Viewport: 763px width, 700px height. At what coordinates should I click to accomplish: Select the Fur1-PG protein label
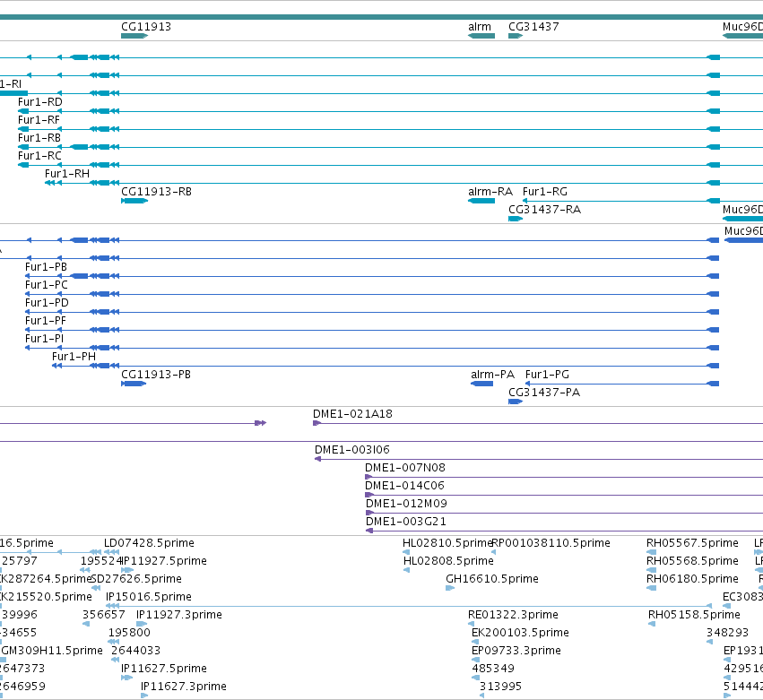click(x=547, y=375)
